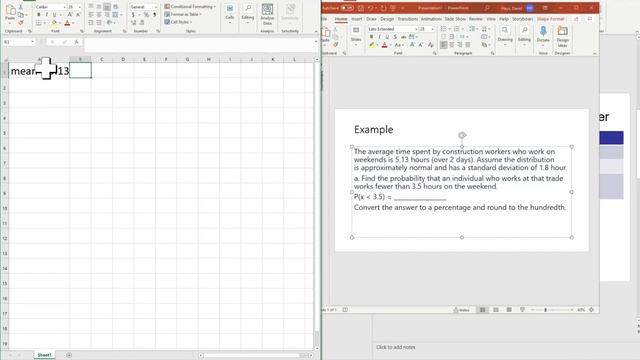Image resolution: width=640 pixels, height=360 pixels.
Task: Click PowerPoint text highlight color
Action: 371,45
